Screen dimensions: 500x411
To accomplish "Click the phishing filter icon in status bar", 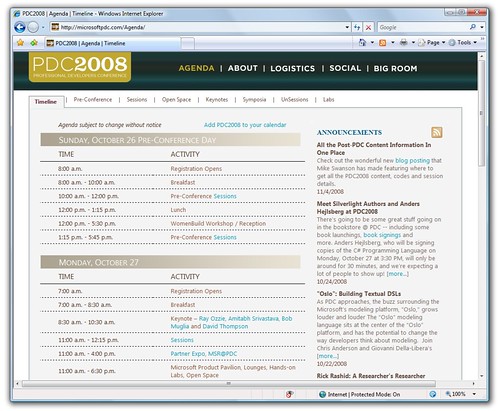I will [433, 394].
